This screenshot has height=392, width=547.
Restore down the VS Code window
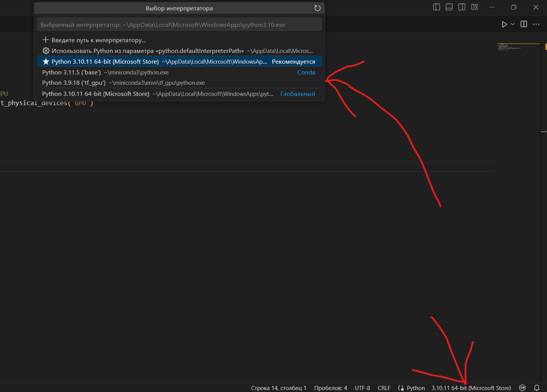point(514,7)
